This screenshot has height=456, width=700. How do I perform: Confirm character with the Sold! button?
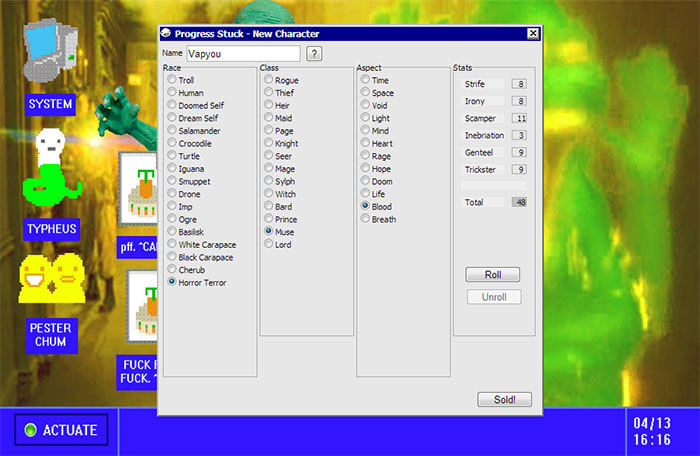pos(504,399)
